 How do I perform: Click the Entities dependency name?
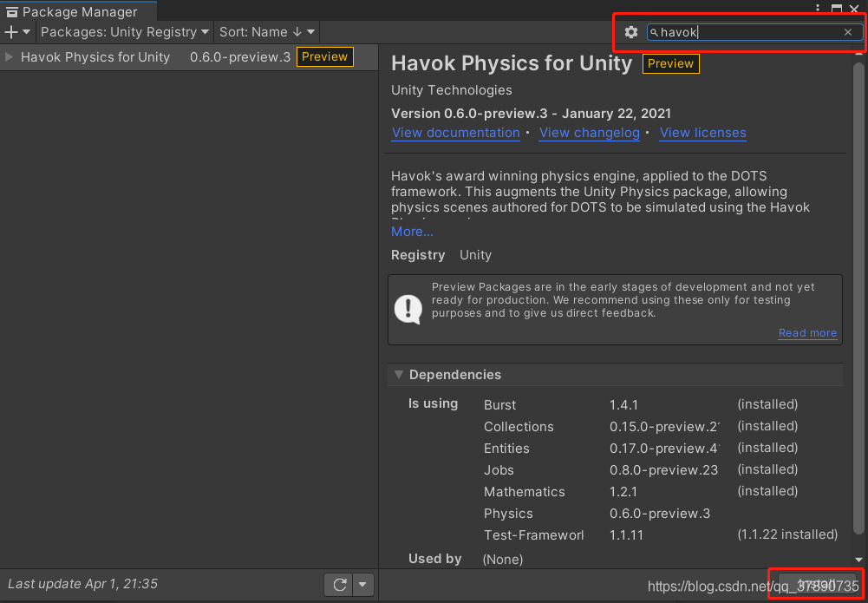506,448
